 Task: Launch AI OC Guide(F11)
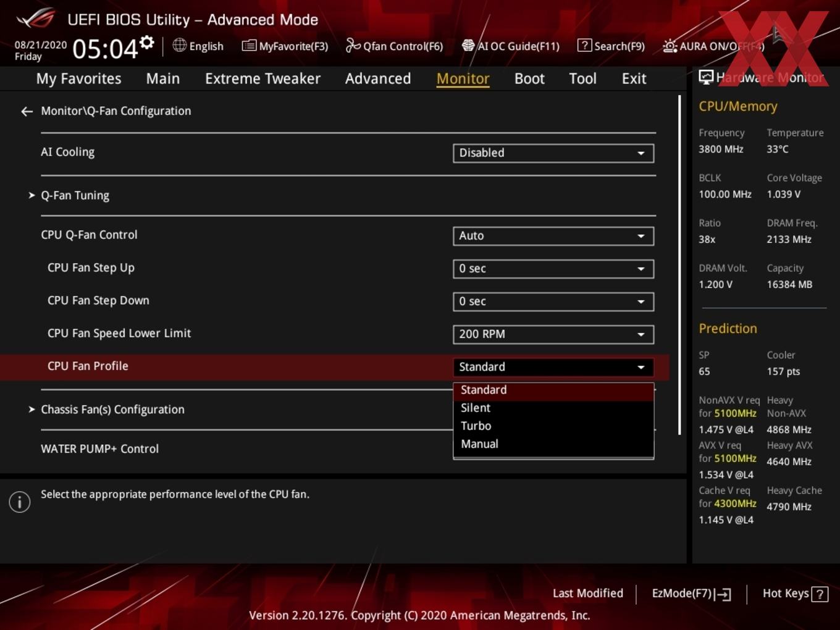(510, 46)
